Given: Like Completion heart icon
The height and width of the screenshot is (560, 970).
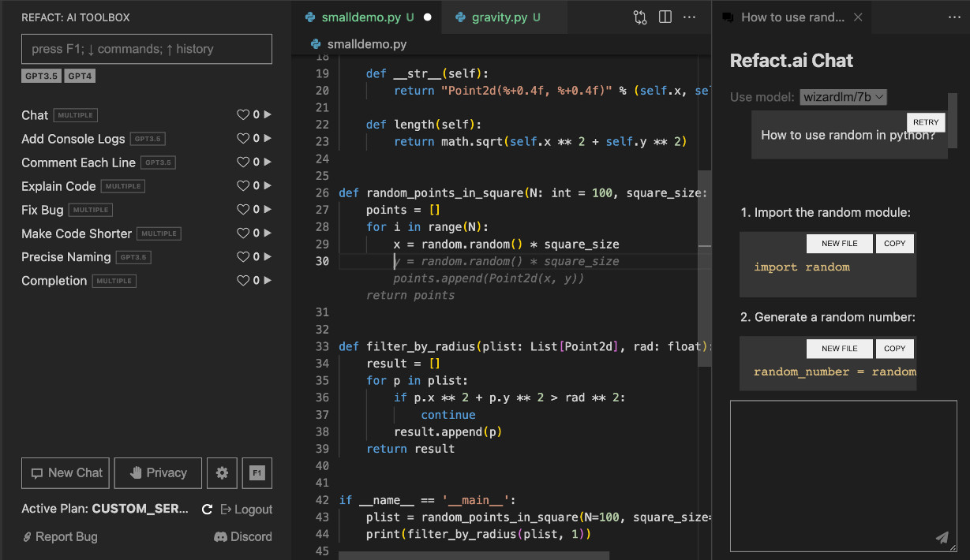Looking at the screenshot, I should tap(243, 281).
